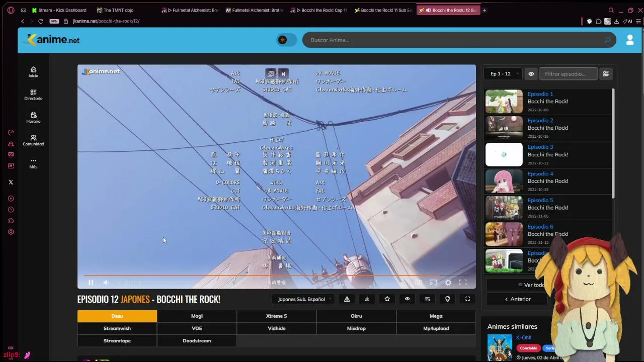Enter video player fullscreen

[x=463, y=283]
